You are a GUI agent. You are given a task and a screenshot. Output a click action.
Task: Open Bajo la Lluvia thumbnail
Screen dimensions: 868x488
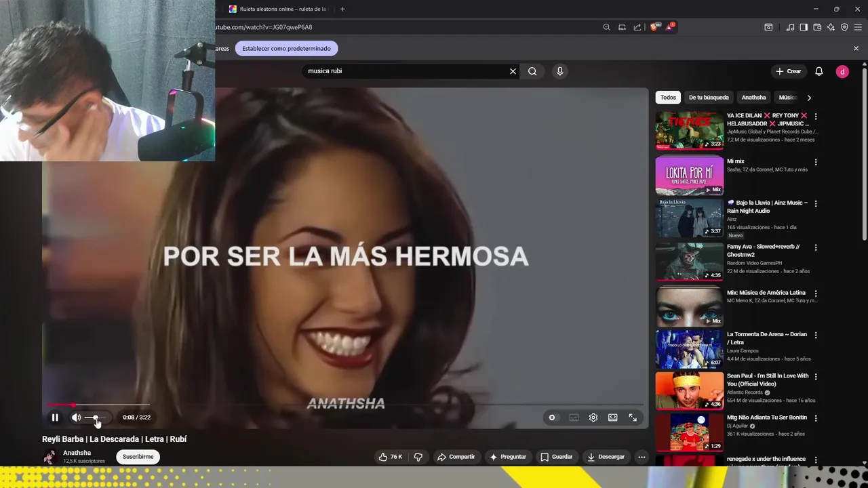pyautogui.click(x=689, y=218)
